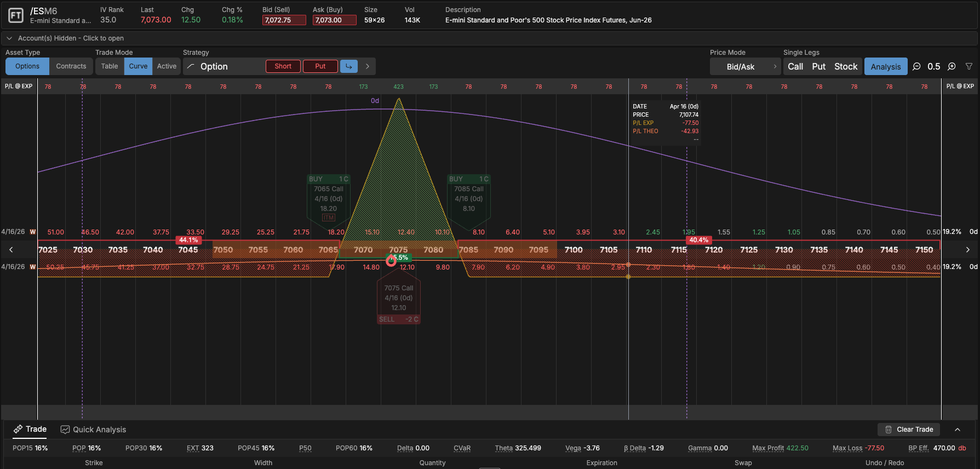Click the Max Loss -77.50 value
Image resolution: width=980 pixels, height=469 pixels.
[858, 448]
